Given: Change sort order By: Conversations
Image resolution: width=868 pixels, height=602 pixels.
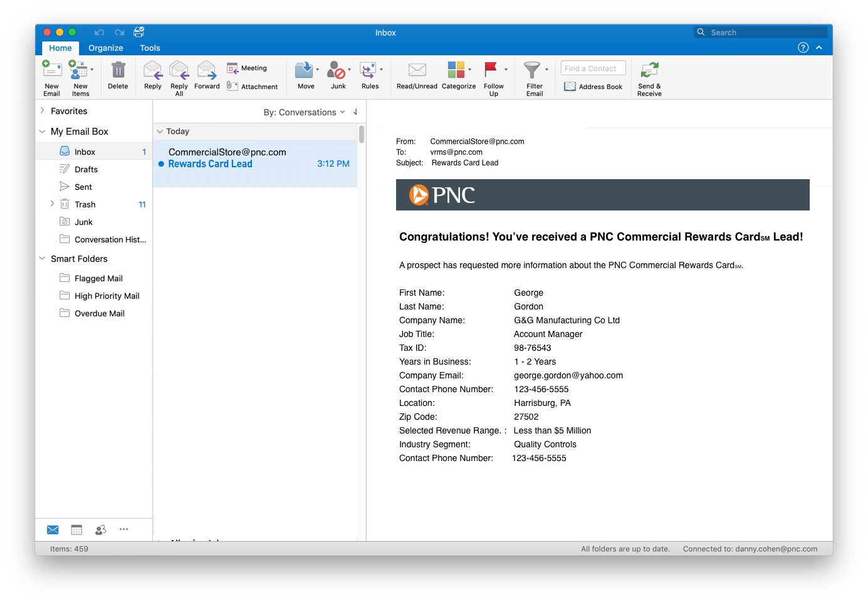Looking at the screenshot, I should coord(304,112).
